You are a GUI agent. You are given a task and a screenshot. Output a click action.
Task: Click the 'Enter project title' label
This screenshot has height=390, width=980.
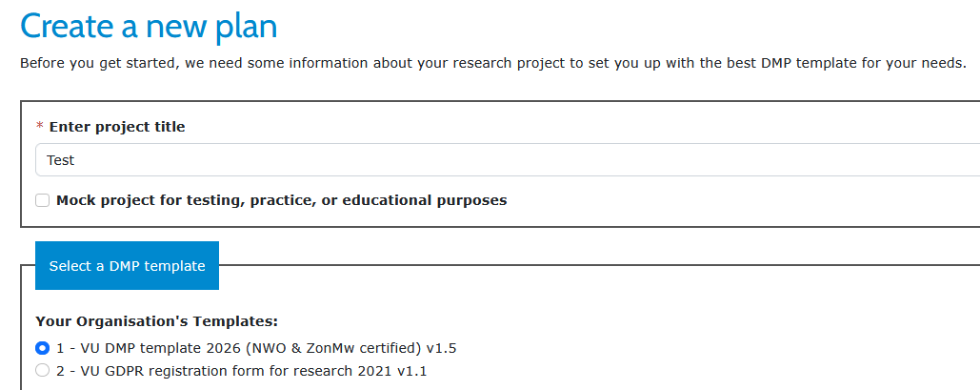pos(117,127)
